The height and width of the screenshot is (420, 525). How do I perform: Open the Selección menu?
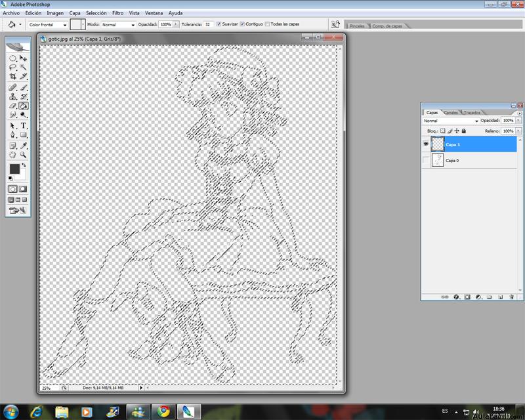pos(96,13)
